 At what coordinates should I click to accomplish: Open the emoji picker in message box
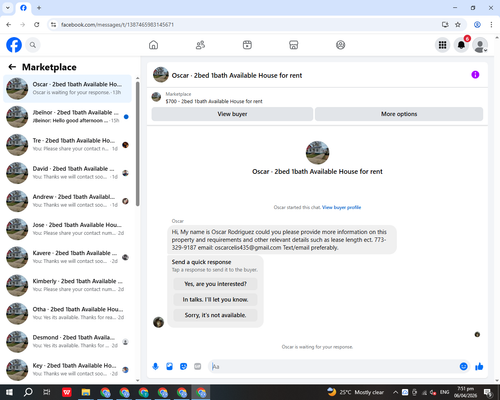[x=463, y=367]
